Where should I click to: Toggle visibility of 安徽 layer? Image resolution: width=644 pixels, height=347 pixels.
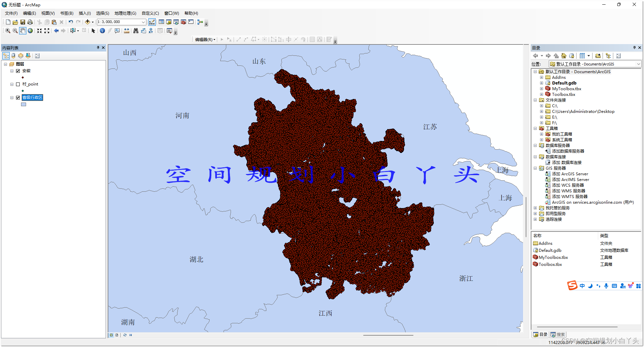tap(18, 71)
